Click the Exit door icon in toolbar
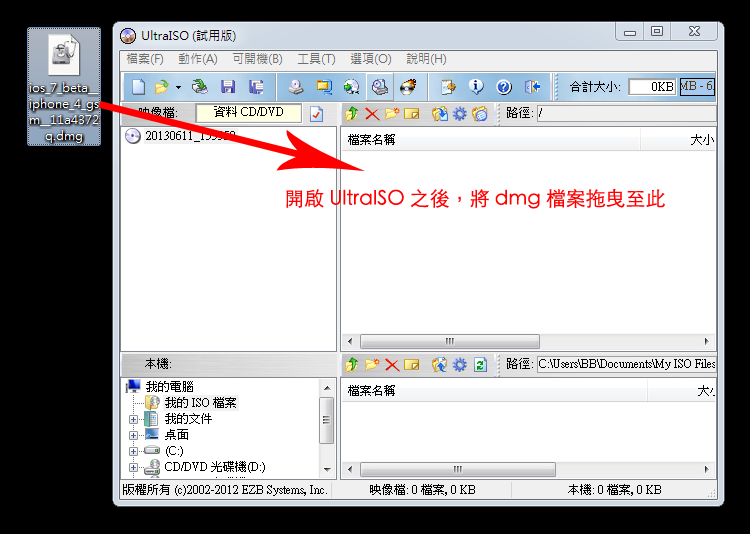The image size is (750, 534). point(532,87)
